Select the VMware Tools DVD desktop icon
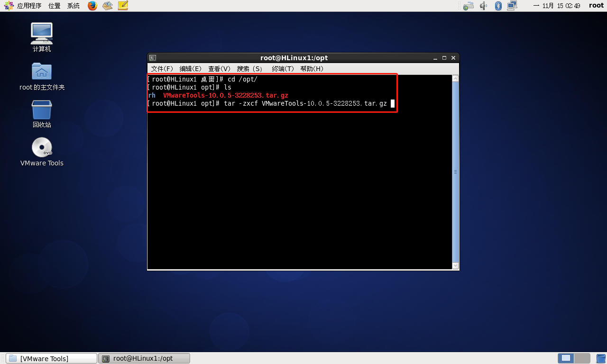 42,152
